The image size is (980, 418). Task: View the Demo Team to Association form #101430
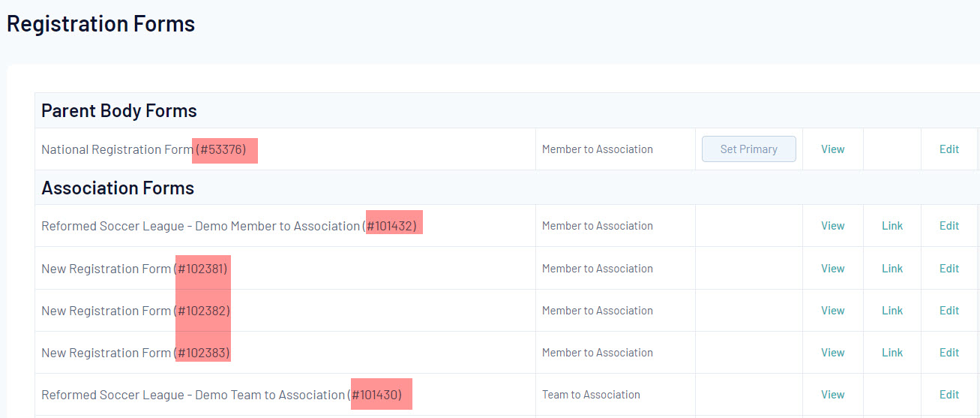[832, 395]
